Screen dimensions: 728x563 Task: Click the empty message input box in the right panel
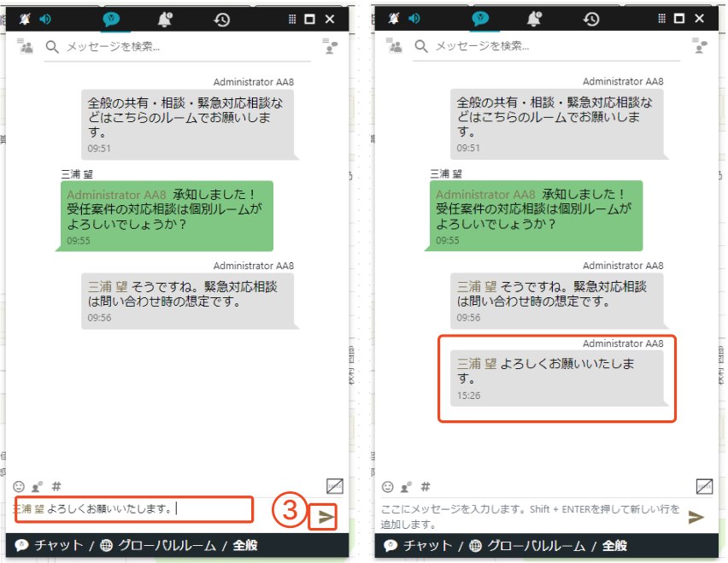pos(530,516)
